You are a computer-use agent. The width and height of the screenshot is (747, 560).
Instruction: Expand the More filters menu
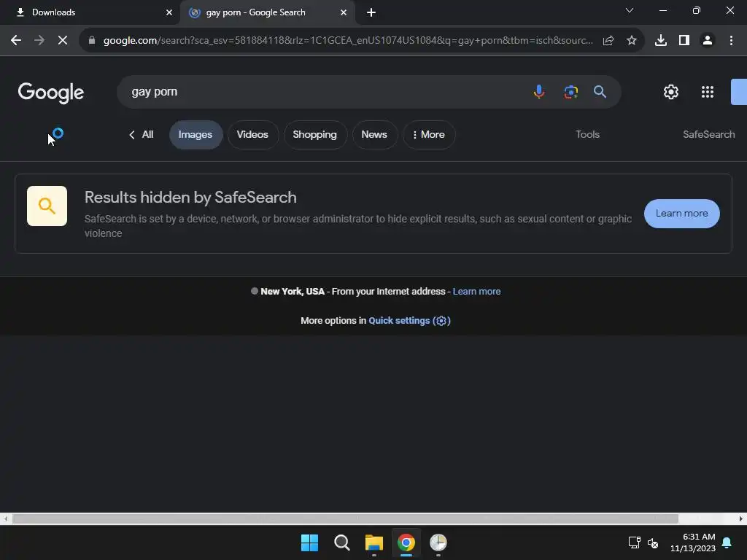429,135
